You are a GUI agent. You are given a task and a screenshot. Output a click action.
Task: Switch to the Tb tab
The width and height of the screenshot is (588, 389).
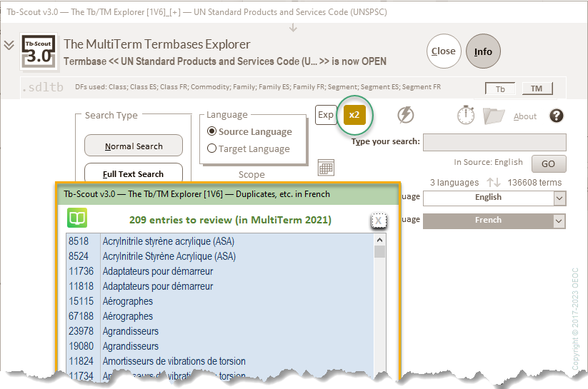tap(500, 89)
